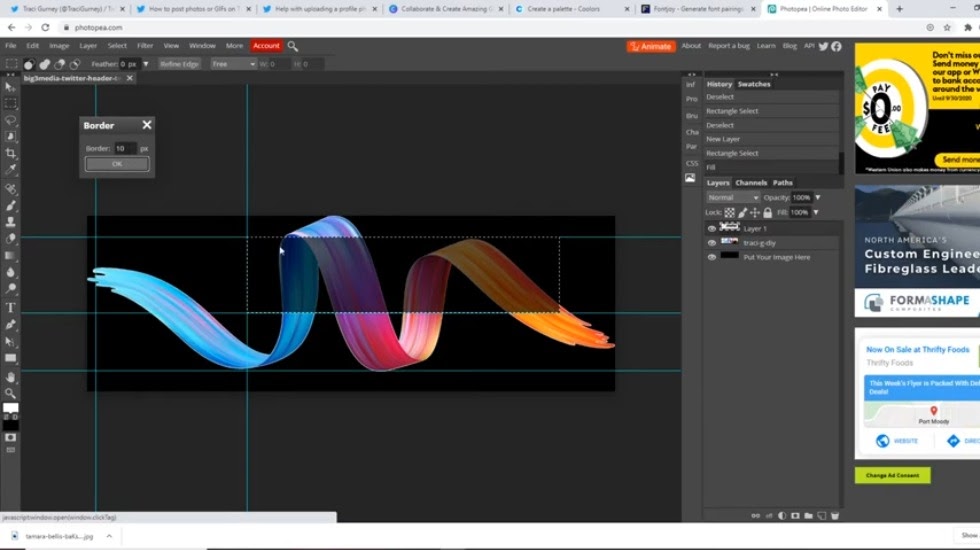Select the Rectangle Select tool
This screenshot has width=980, height=550.
point(10,103)
